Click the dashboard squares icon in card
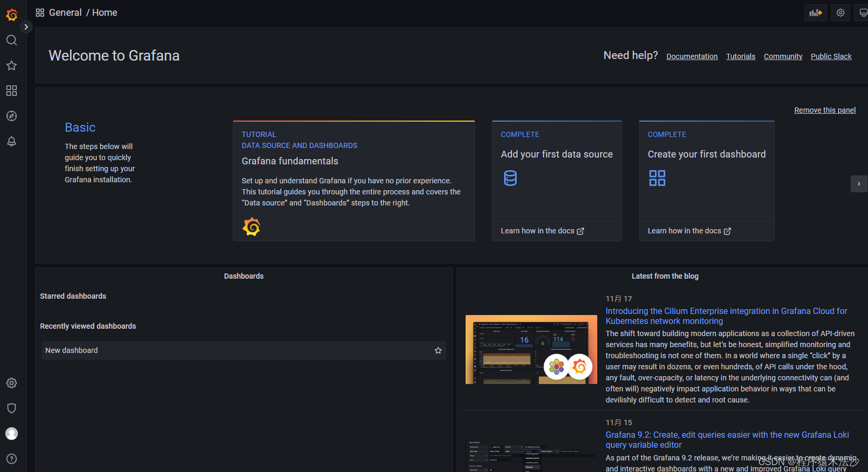868x472 pixels. coord(657,178)
